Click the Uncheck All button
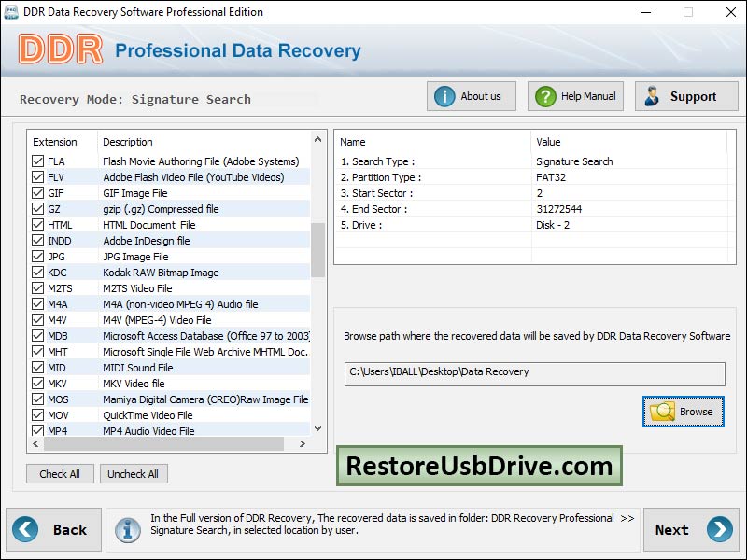This screenshot has width=747, height=560. (x=134, y=474)
